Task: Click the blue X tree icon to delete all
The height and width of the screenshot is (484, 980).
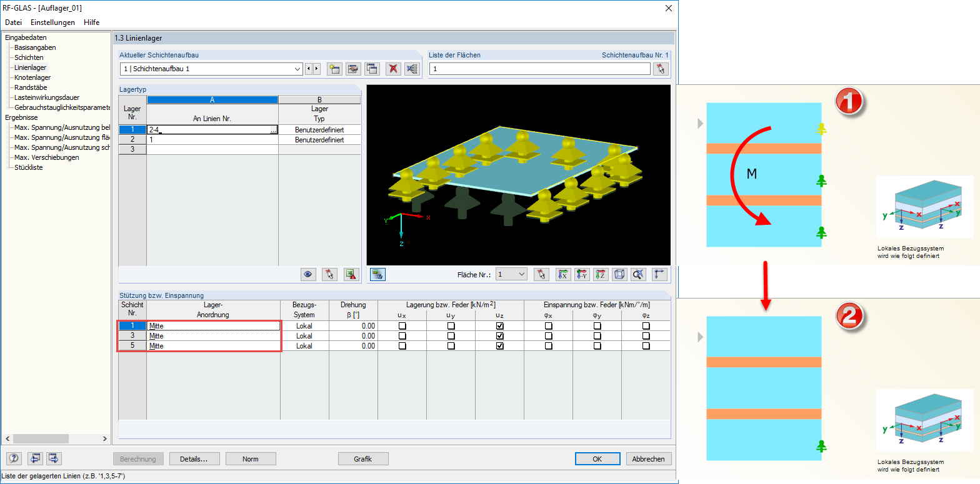Action: pos(412,69)
